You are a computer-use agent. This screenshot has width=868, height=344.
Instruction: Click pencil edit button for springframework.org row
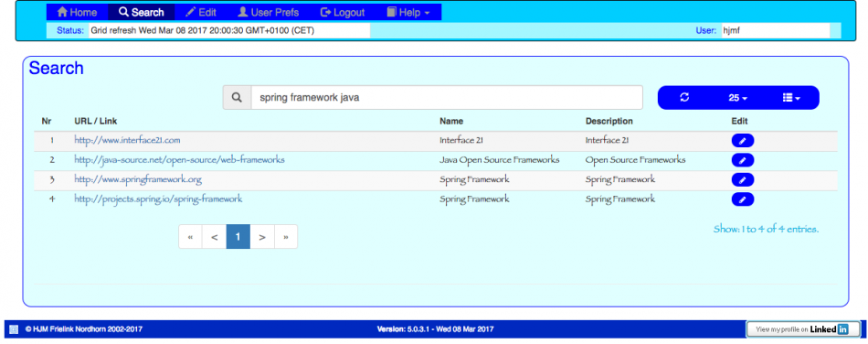742,179
